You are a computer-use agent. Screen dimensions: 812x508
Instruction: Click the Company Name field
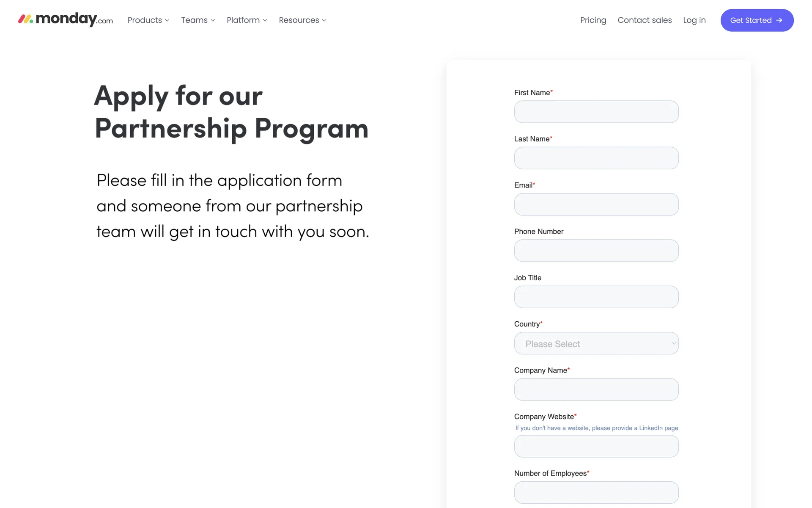[x=596, y=389]
